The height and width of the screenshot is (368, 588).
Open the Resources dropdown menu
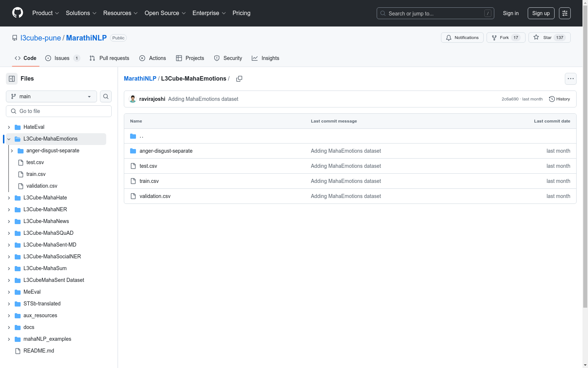[x=121, y=13]
